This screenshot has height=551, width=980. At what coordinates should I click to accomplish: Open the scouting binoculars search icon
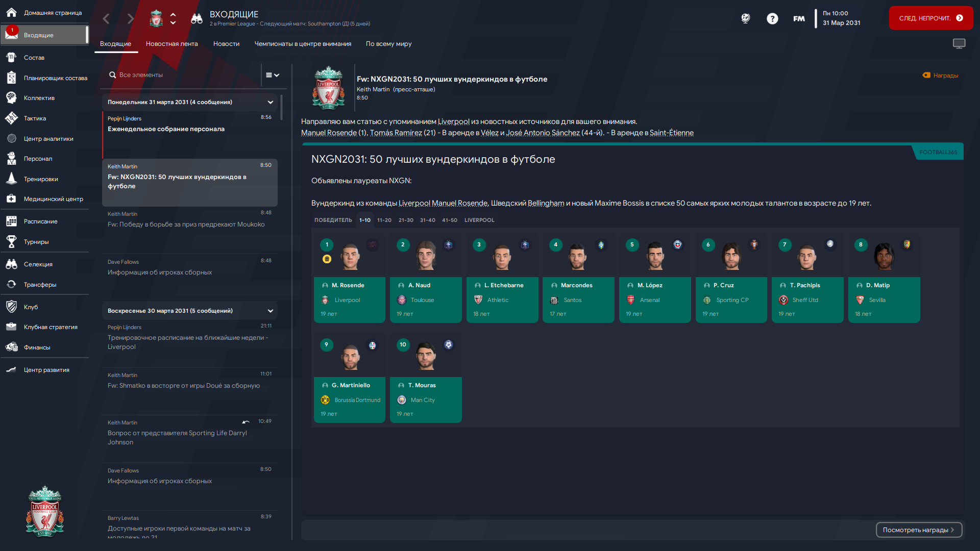197,19
